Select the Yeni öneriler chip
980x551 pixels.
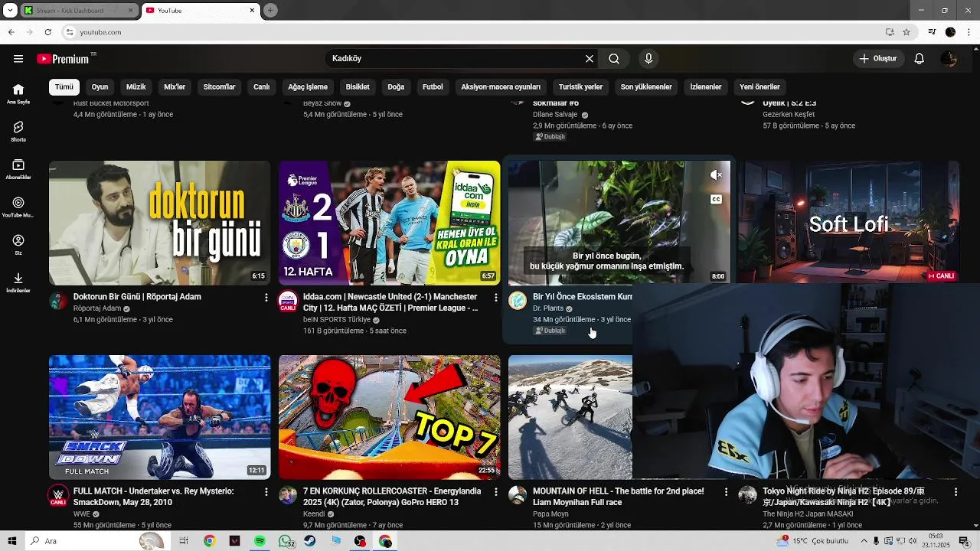[x=759, y=87]
